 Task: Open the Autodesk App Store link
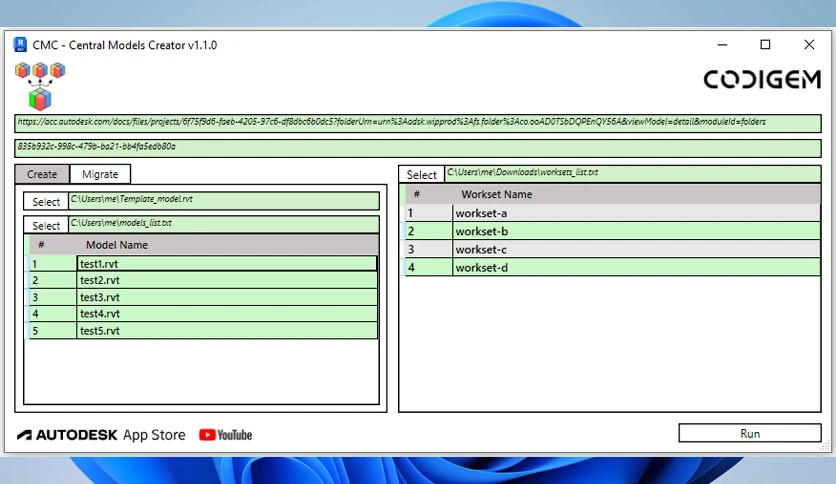[x=101, y=435]
